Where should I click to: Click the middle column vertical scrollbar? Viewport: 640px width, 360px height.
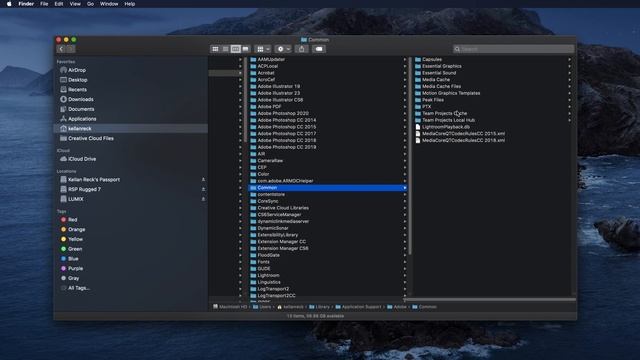(x=409, y=155)
